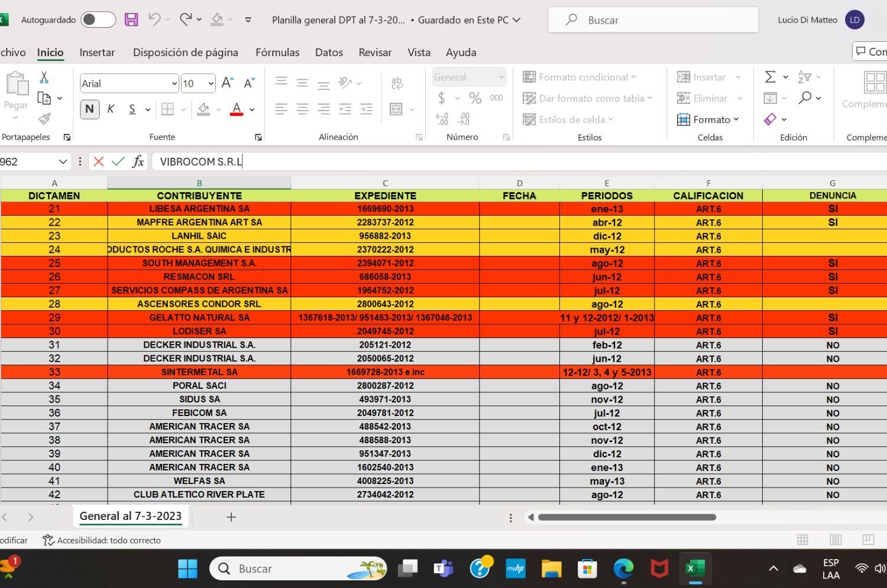887x588 pixels.
Task: Click the center text horizontally icon
Action: (x=302, y=109)
